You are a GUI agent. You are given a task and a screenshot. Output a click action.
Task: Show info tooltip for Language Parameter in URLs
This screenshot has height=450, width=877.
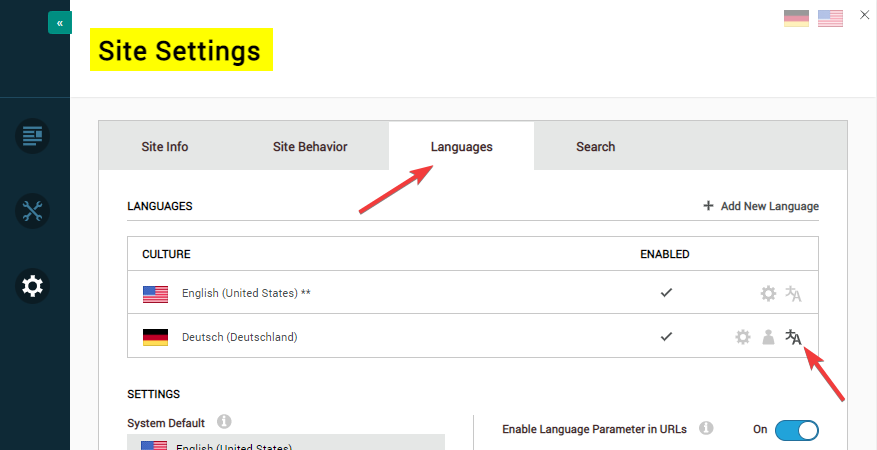coord(706,429)
